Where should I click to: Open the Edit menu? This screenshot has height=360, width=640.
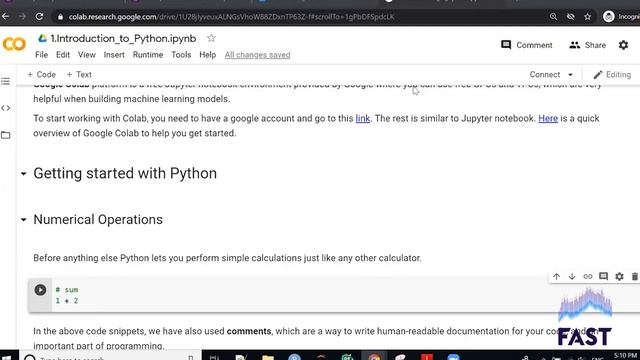point(63,55)
